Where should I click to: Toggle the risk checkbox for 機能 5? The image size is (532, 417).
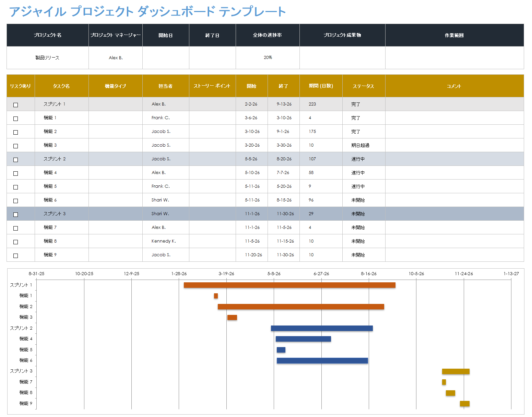pos(15,187)
